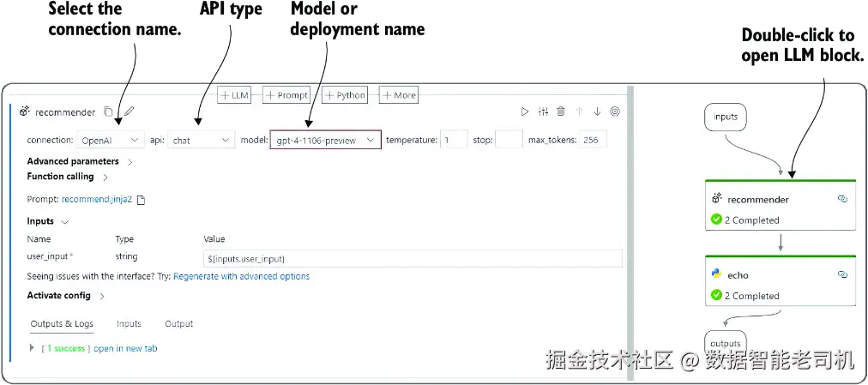868x385 pixels.
Task: Select the inputs node in the graph
Action: pos(726,117)
